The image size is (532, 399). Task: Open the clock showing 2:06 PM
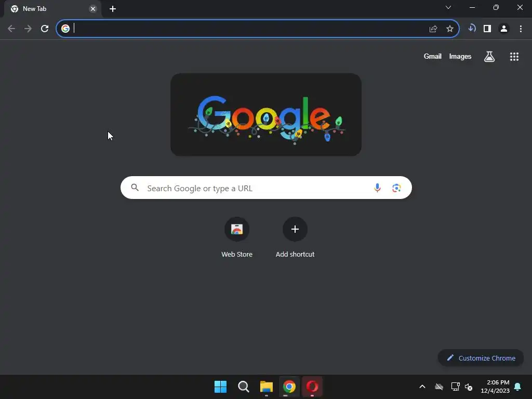pyautogui.click(x=495, y=387)
